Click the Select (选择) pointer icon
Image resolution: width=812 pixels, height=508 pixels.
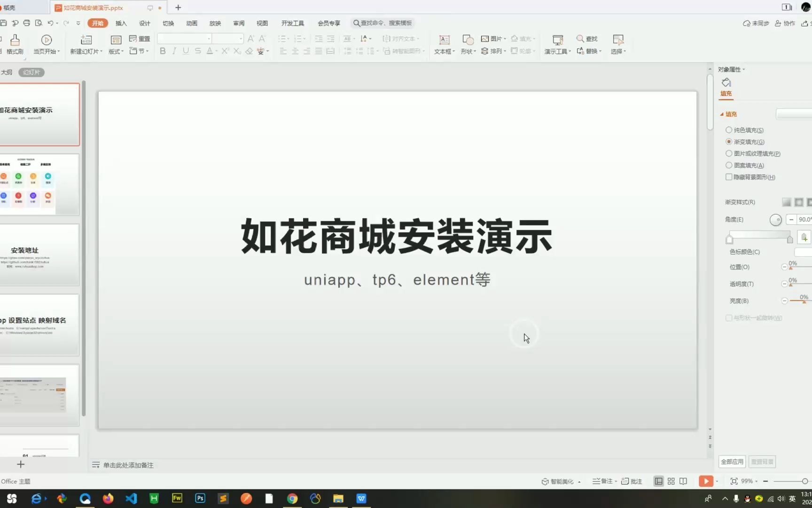(x=618, y=40)
